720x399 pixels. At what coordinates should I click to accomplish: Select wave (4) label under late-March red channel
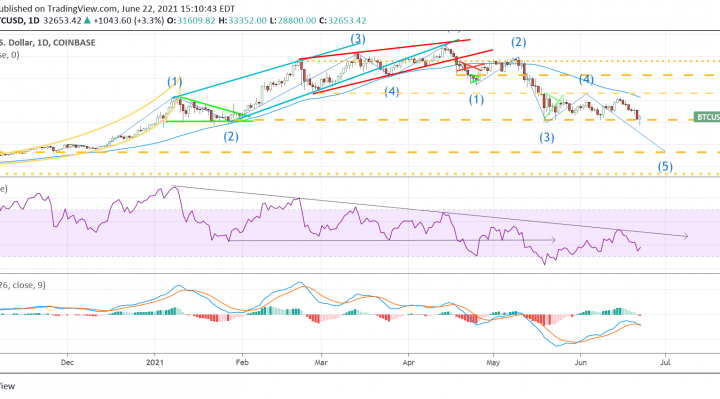[x=392, y=91]
